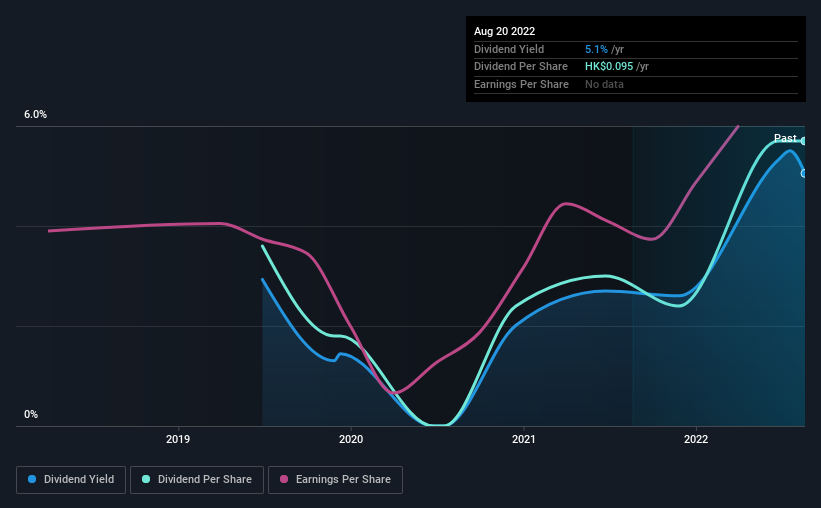Click the HK$0.095 dividend per share value
Image resolution: width=821 pixels, height=508 pixels.
pyautogui.click(x=609, y=67)
